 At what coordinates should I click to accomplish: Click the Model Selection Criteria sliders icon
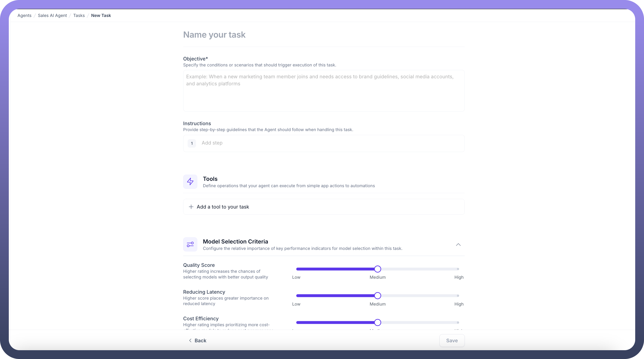(190, 244)
